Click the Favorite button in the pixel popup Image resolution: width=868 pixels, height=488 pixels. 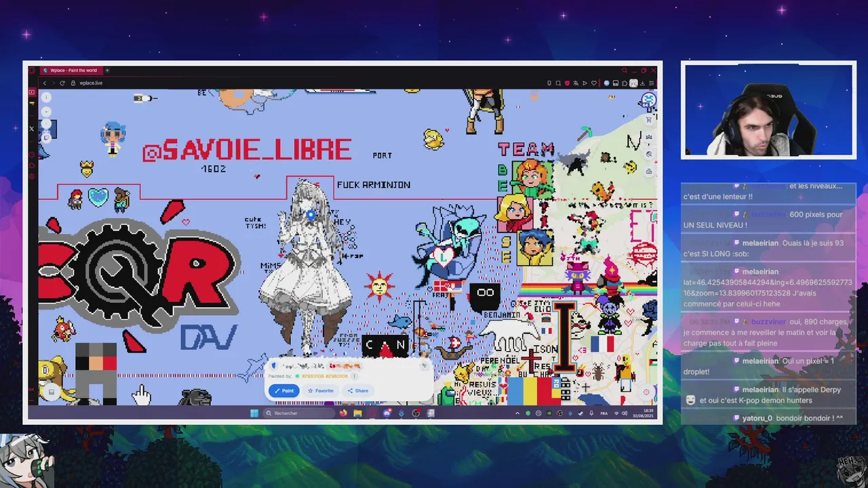tap(321, 390)
